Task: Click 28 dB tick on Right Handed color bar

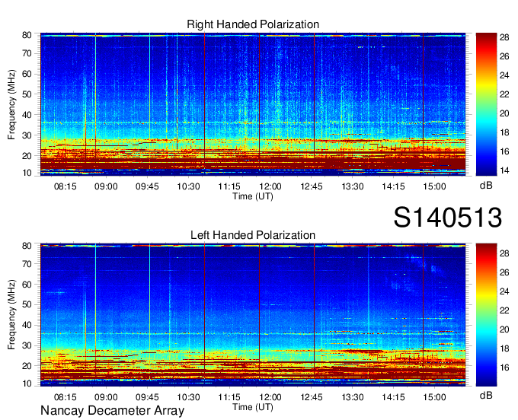Action: (504, 37)
